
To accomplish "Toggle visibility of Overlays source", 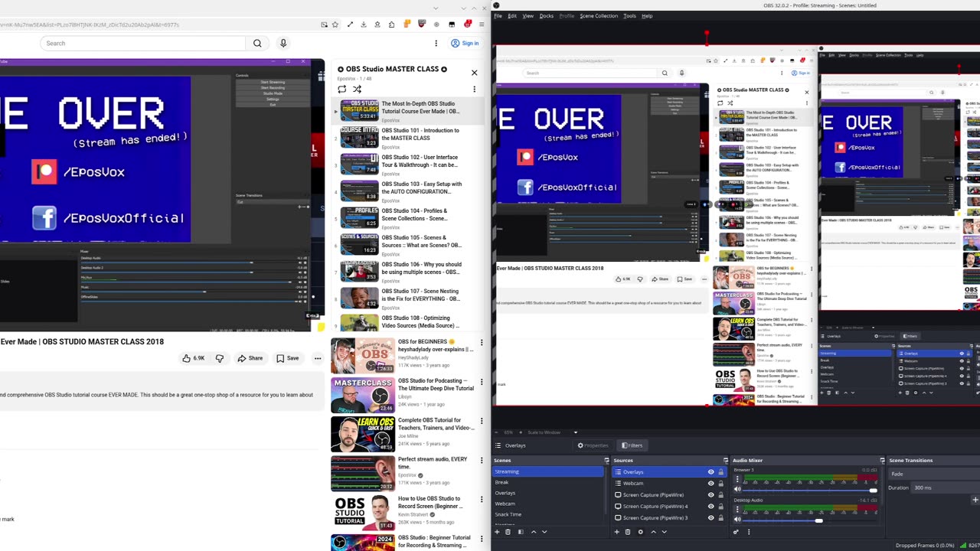I will point(710,472).
